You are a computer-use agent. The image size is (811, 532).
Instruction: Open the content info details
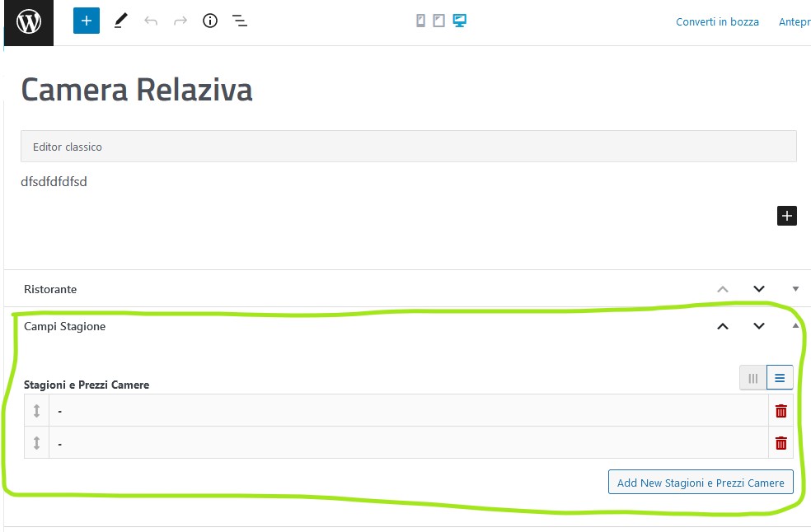[210, 21]
